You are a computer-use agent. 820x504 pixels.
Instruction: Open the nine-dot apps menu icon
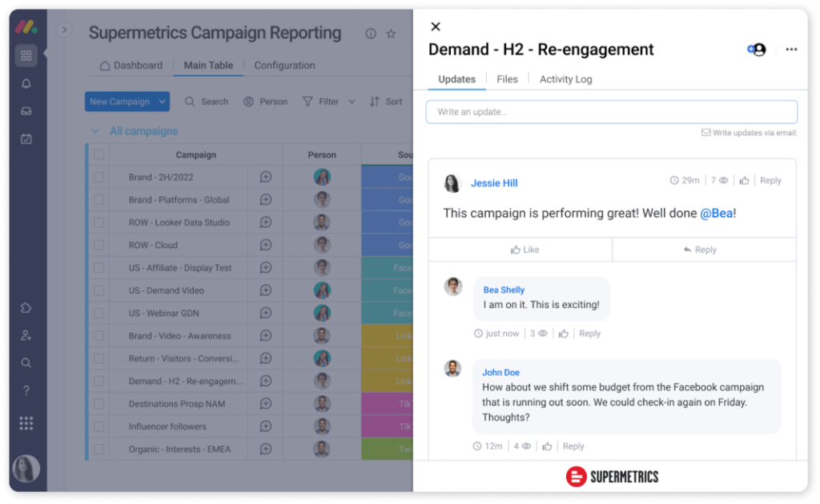tap(26, 423)
